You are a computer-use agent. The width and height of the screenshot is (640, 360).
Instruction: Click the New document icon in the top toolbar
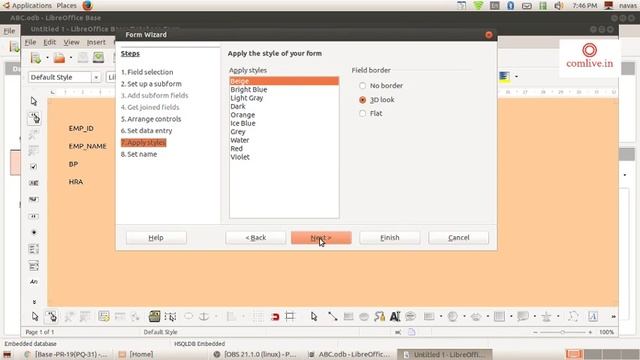36,58
